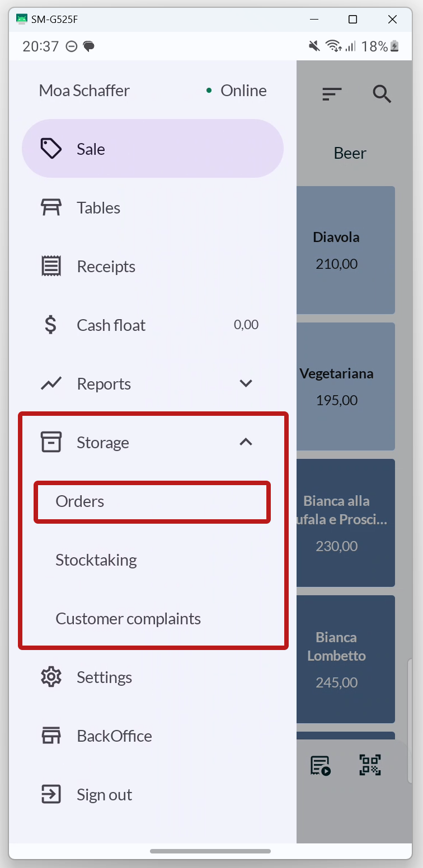Image resolution: width=423 pixels, height=868 pixels.
Task: Click the Sign out arrow icon
Action: pyautogui.click(x=51, y=794)
